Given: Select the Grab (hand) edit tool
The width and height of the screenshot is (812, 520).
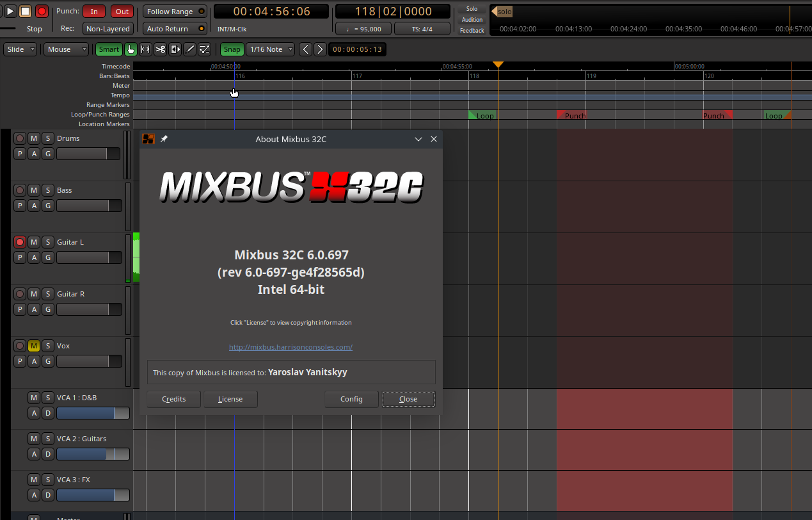Looking at the screenshot, I should (x=131, y=49).
